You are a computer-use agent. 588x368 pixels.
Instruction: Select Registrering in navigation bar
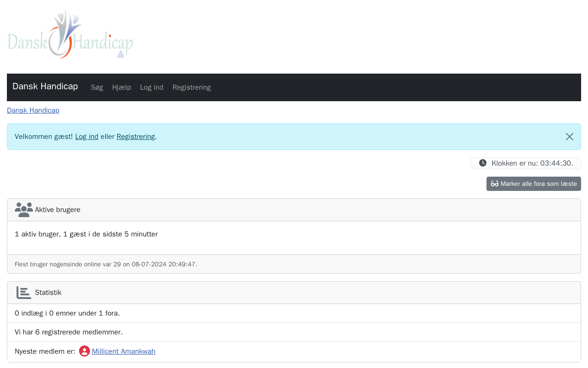tap(192, 87)
